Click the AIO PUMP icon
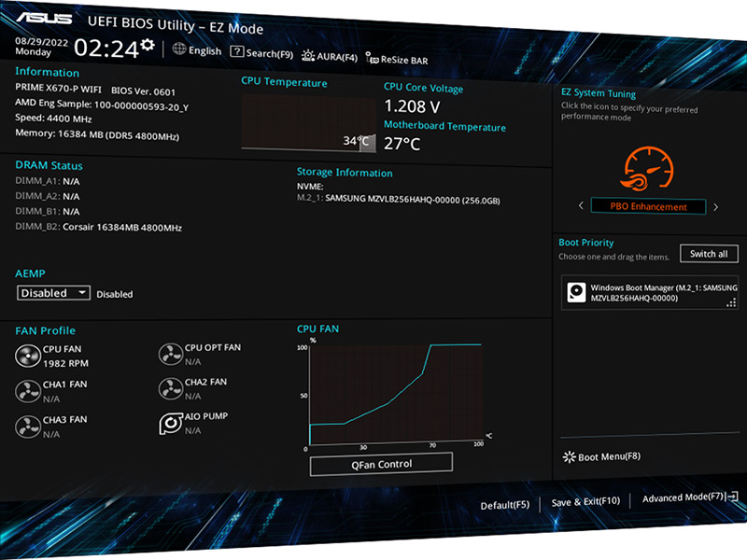Image resolution: width=747 pixels, height=560 pixels. (x=171, y=424)
